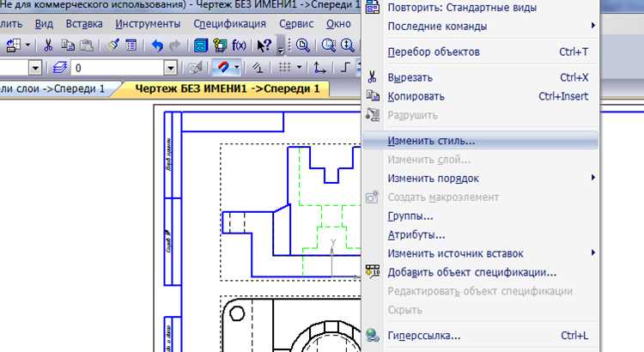644x352 pixels.
Task: Open the properties list icon beside the brush
Action: coord(131,46)
